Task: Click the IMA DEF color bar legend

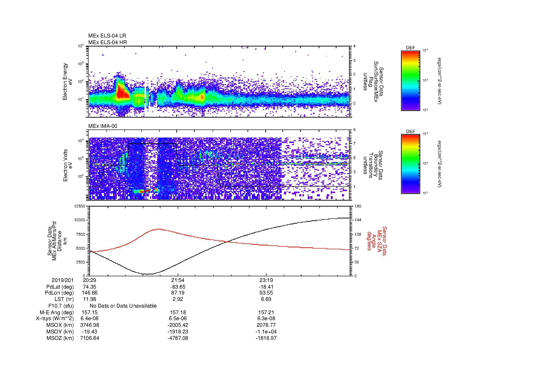Action: point(410,164)
